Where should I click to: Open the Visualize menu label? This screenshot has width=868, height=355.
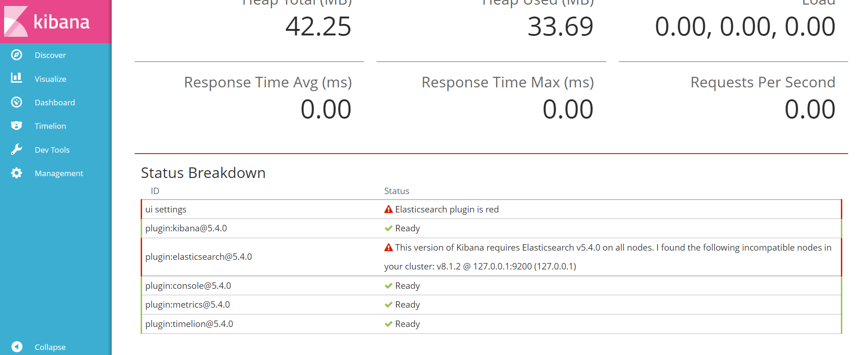51,79
